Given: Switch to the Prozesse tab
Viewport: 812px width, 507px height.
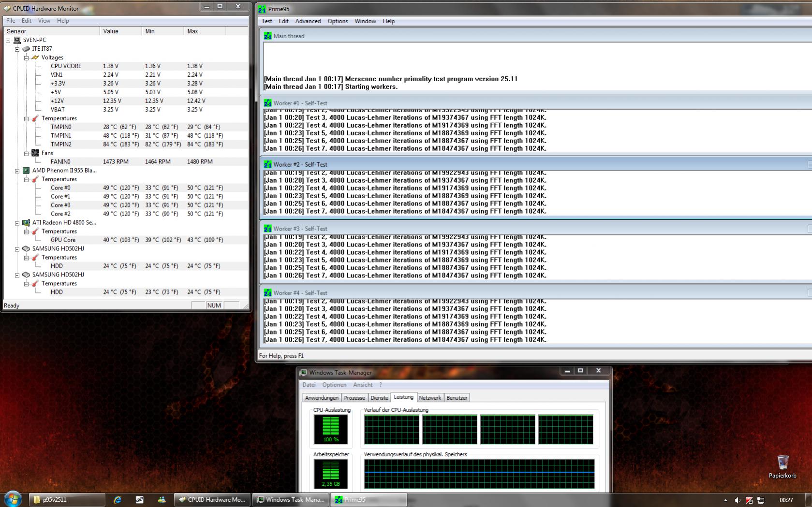Looking at the screenshot, I should tap(354, 398).
